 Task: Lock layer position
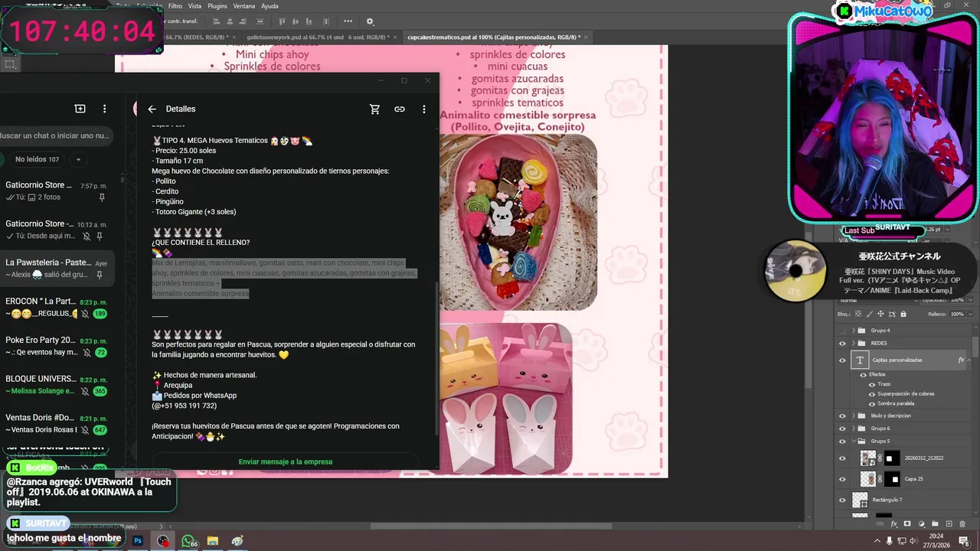pos(881,314)
